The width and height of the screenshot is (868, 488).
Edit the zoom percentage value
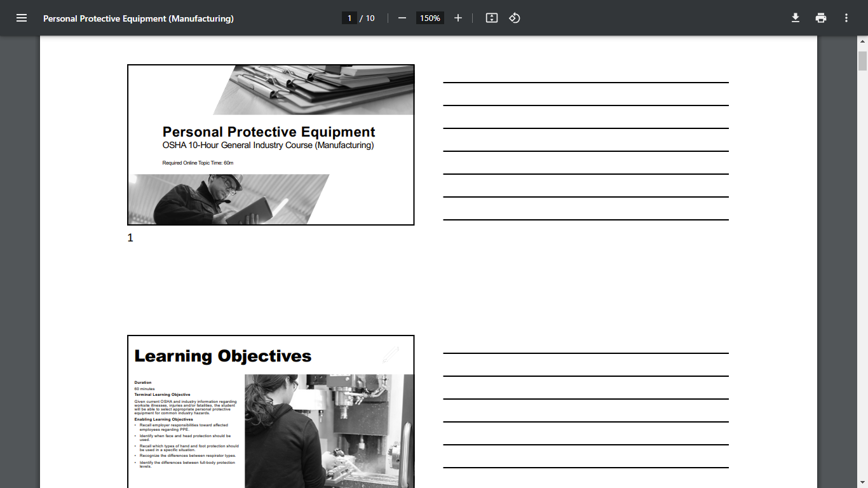pos(430,18)
